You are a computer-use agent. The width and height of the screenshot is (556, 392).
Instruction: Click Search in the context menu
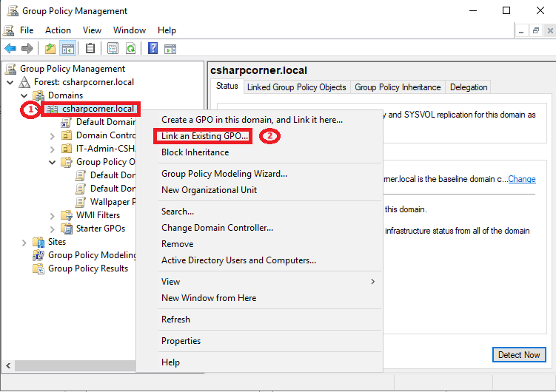pyautogui.click(x=177, y=212)
